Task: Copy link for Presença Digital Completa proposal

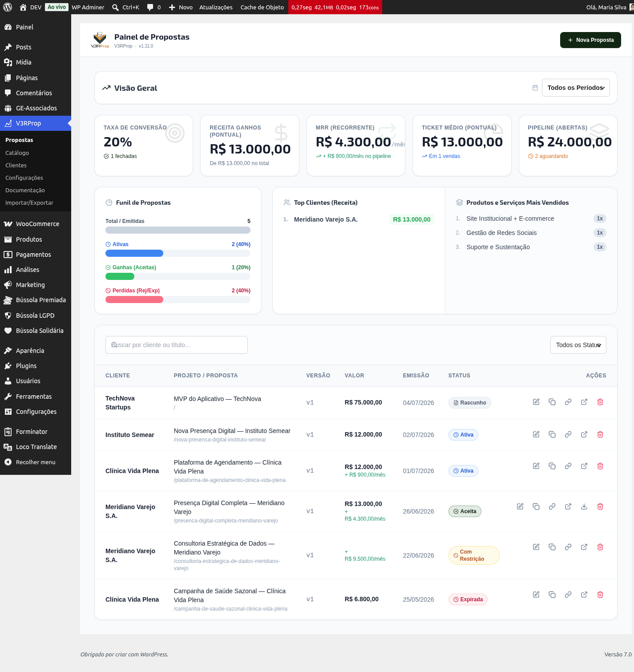Action: (552, 506)
